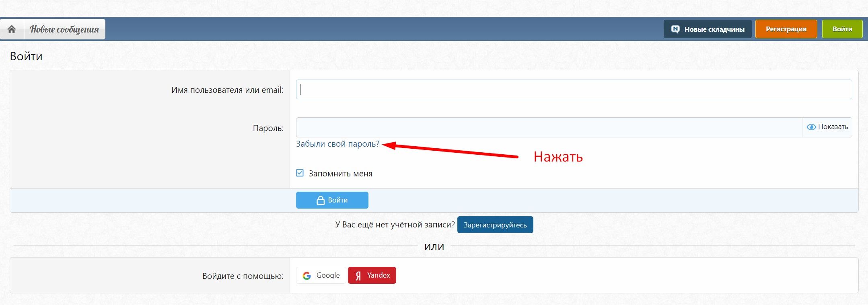Screen dimensions: 868x305
Task: Click the Новые складчины logo icon
Action: tap(675, 29)
